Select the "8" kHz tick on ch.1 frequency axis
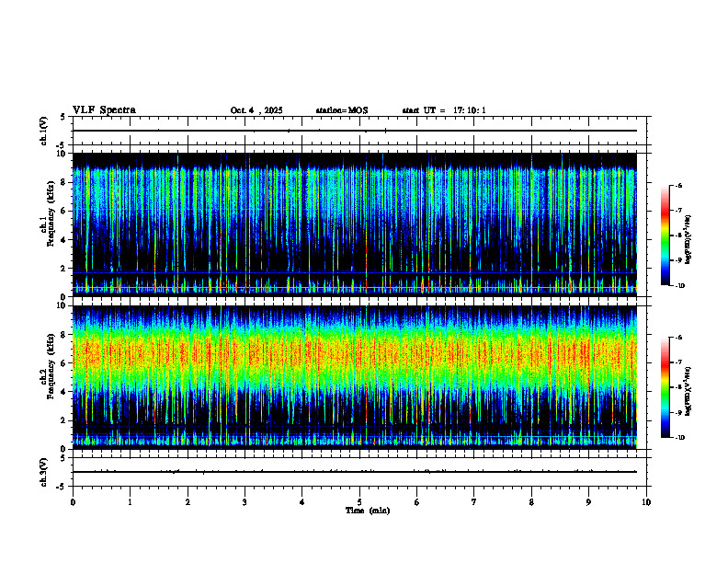The image size is (728, 563). coord(64,182)
